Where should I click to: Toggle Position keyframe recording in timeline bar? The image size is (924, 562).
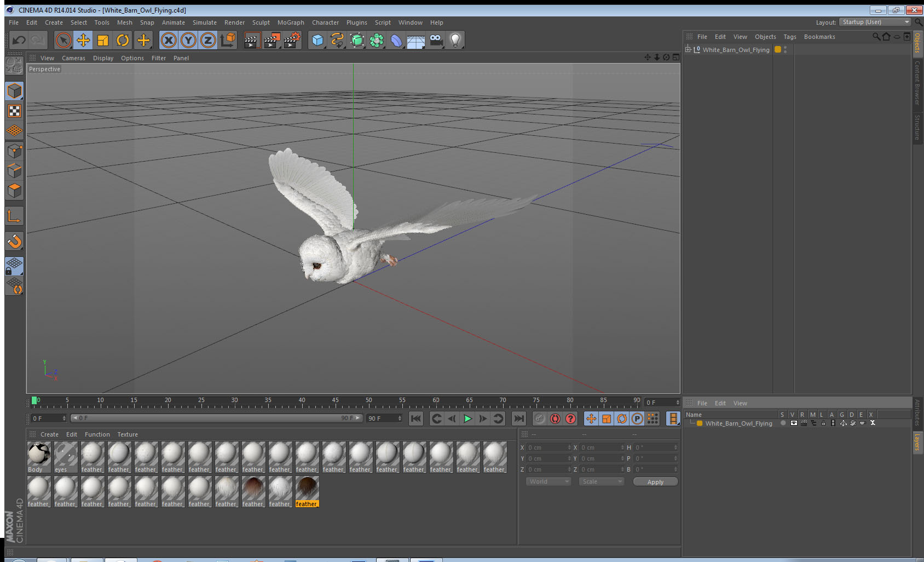click(x=591, y=418)
